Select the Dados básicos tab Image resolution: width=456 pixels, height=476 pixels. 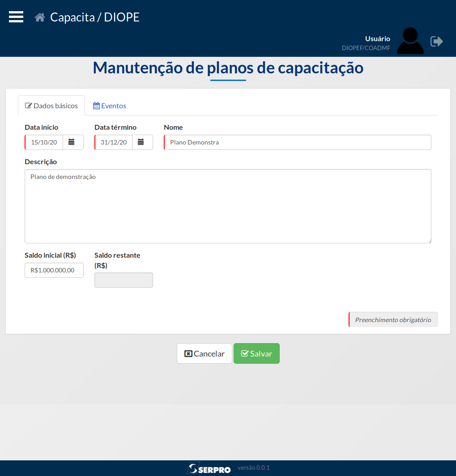point(51,106)
